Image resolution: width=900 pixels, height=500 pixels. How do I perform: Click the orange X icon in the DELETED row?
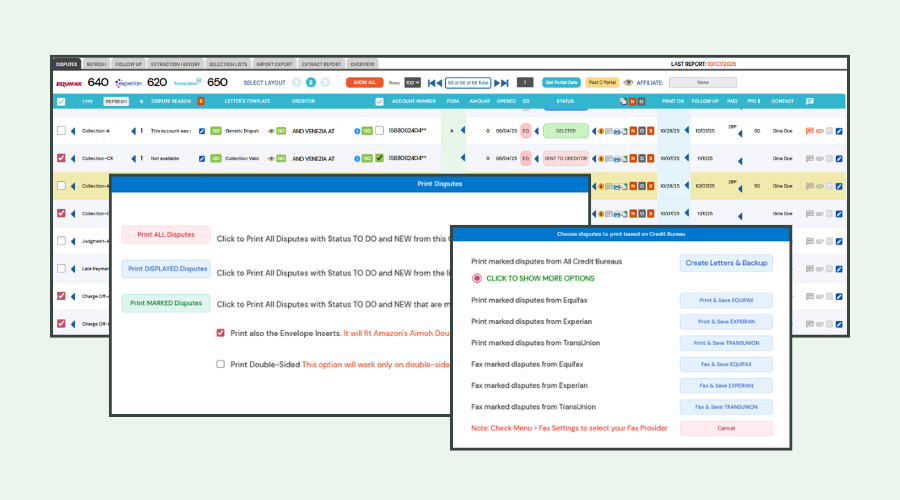pyautogui.click(x=650, y=131)
